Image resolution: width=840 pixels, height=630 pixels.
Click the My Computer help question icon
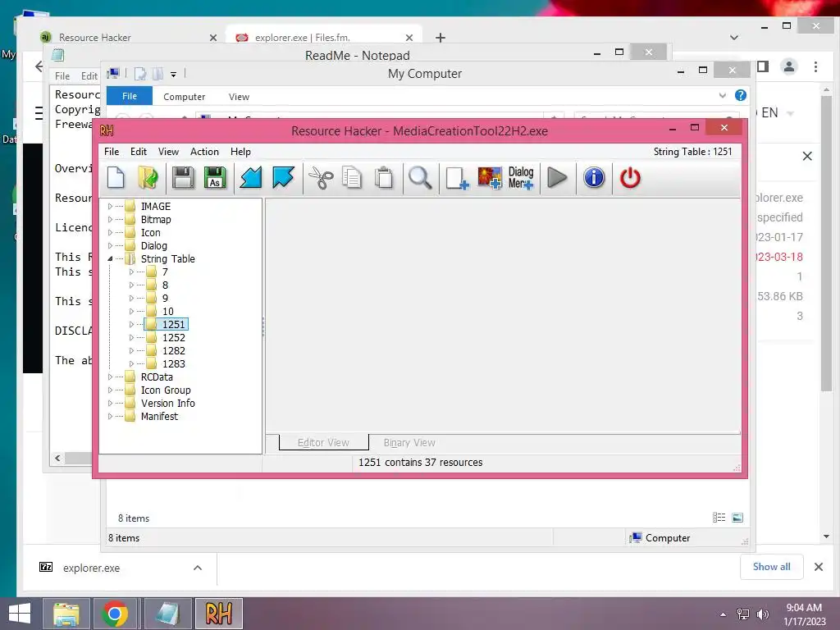click(741, 95)
